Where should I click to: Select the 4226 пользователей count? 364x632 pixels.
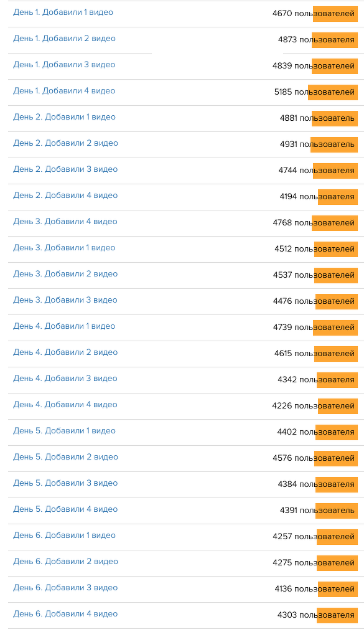coord(314,406)
